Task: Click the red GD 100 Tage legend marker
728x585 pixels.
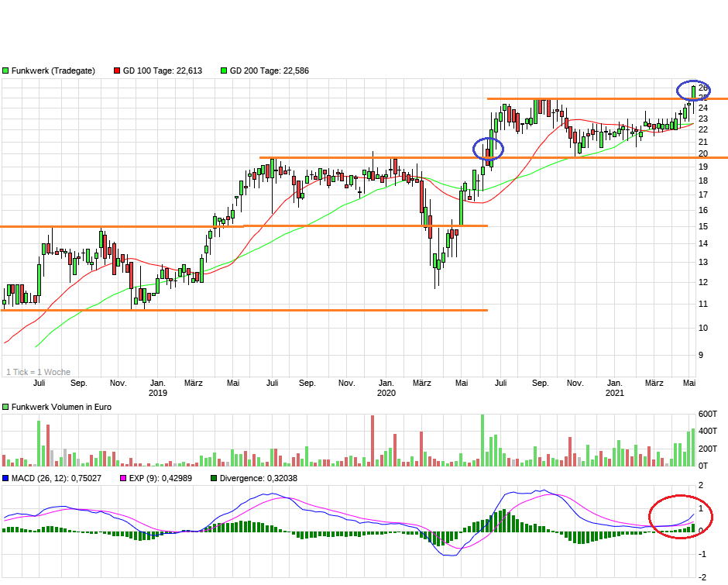Action: [x=117, y=71]
